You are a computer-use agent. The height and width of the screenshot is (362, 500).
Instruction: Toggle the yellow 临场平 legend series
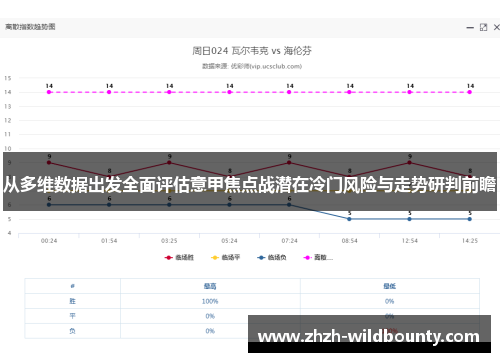226,257
